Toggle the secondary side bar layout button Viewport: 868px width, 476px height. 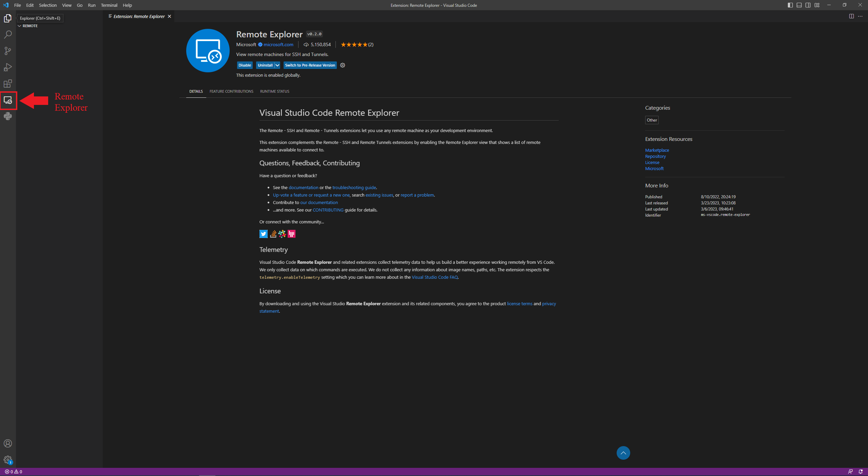coord(808,5)
